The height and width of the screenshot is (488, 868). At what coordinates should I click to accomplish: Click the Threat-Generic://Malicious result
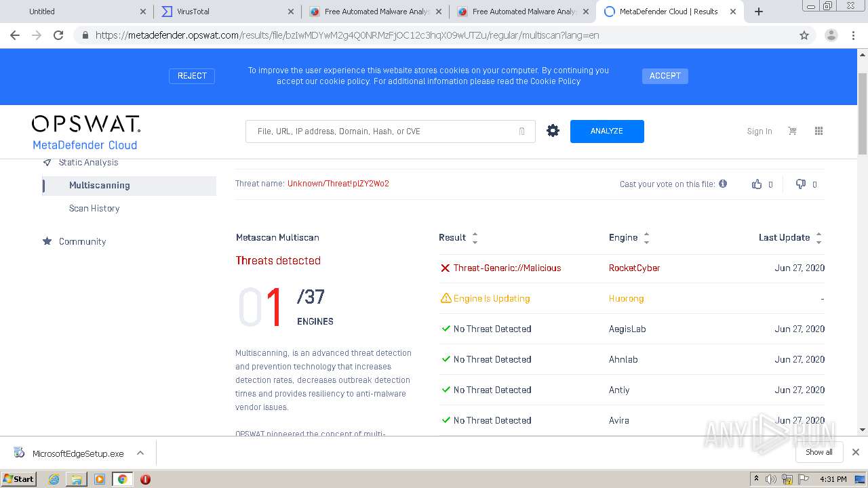click(x=507, y=268)
